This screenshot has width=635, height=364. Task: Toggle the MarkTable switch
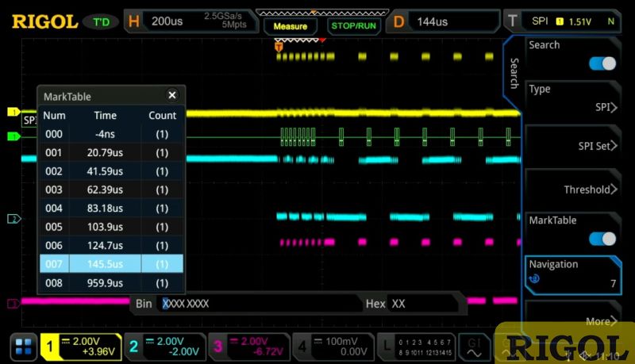[602, 239]
